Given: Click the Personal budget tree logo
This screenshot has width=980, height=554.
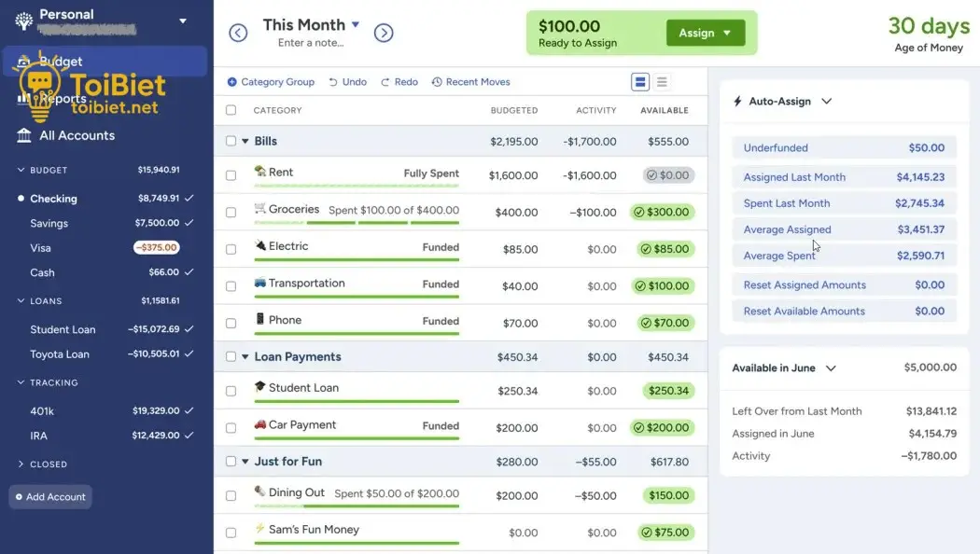Looking at the screenshot, I should (x=23, y=21).
